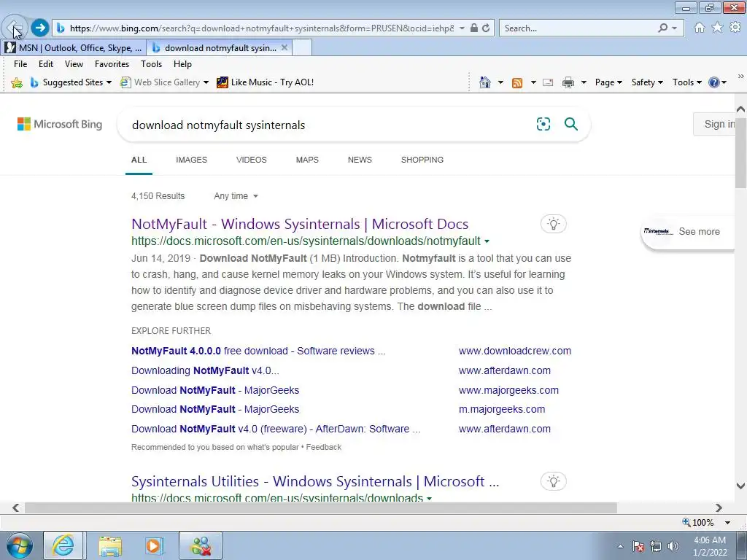Open Windows Media Player taskbar icon
Image resolution: width=747 pixels, height=560 pixels.
[154, 545]
